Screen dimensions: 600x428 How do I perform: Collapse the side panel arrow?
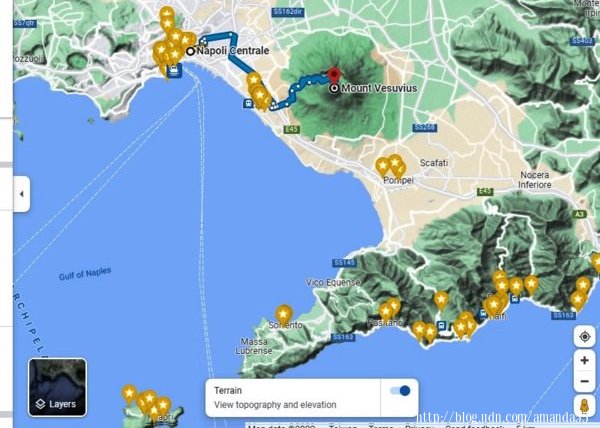21,194
